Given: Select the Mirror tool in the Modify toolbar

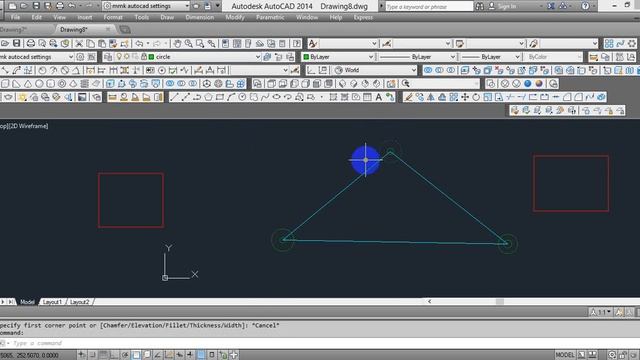Looking at the screenshot, I should click(x=431, y=97).
